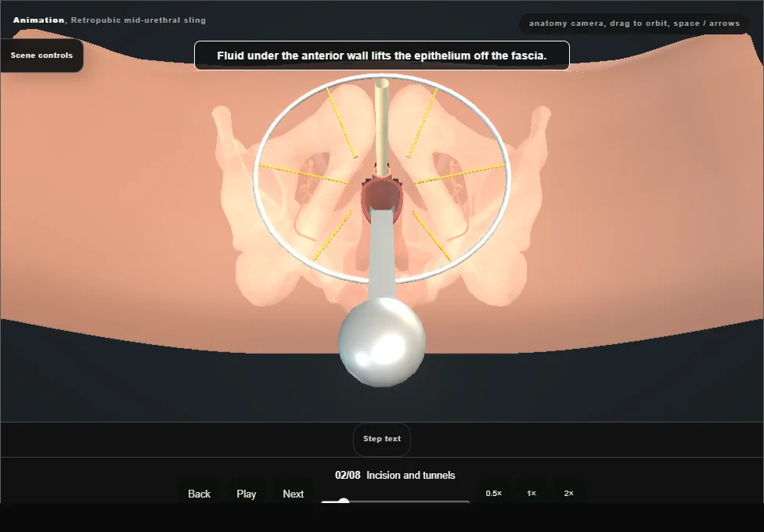Click the timeline progress slider handle

(344, 501)
